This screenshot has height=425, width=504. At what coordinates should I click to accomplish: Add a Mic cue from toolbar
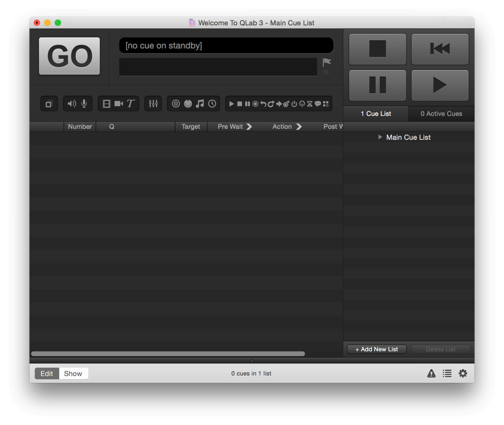84,104
